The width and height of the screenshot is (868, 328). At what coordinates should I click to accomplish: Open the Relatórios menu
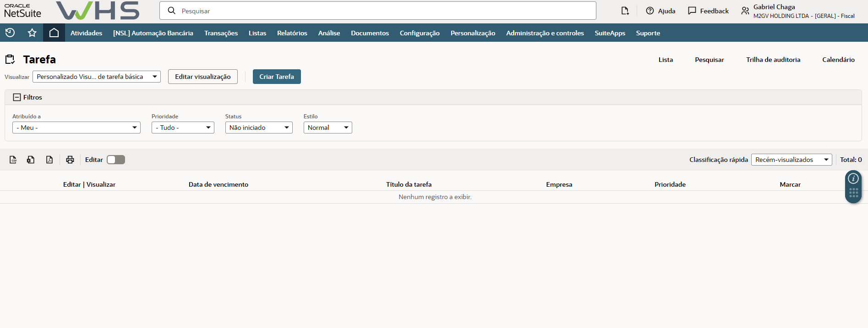[292, 33]
